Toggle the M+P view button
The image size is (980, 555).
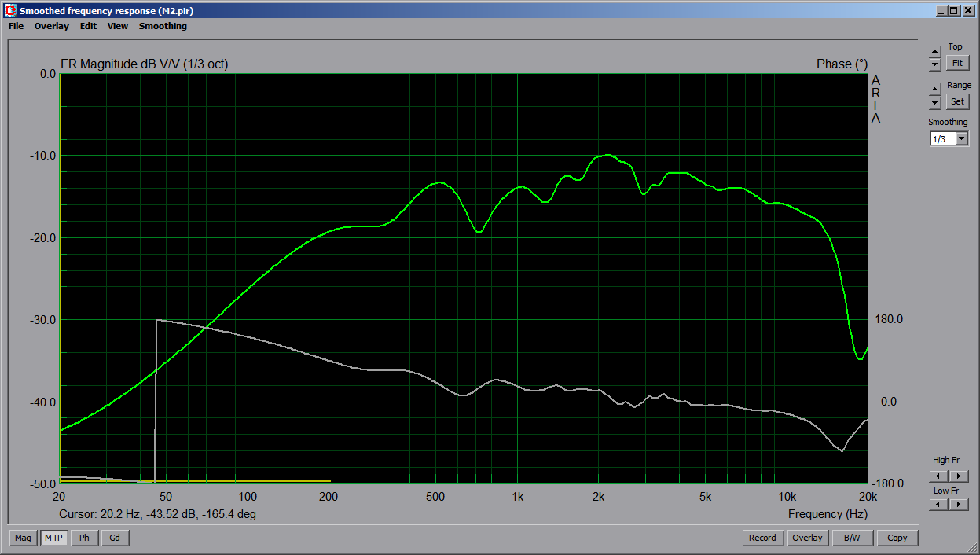point(53,538)
